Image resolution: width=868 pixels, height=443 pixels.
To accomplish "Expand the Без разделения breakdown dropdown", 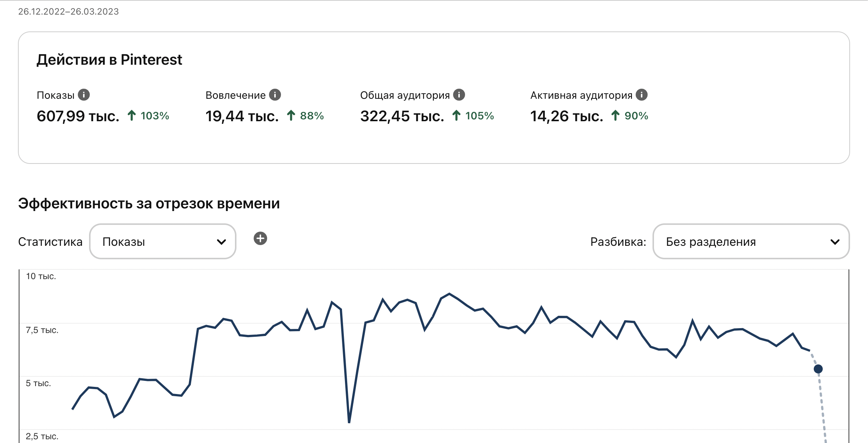I will pos(751,242).
